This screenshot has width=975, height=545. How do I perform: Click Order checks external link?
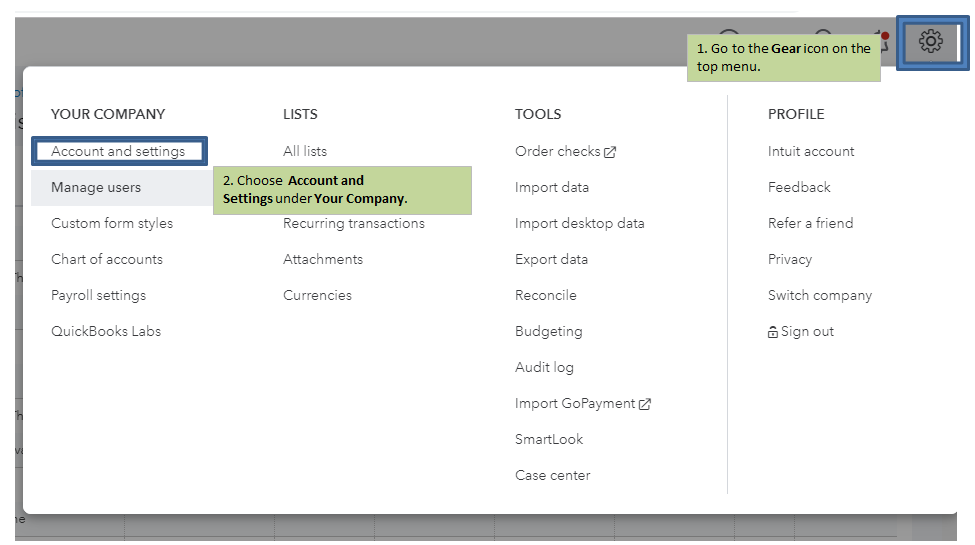pos(565,151)
